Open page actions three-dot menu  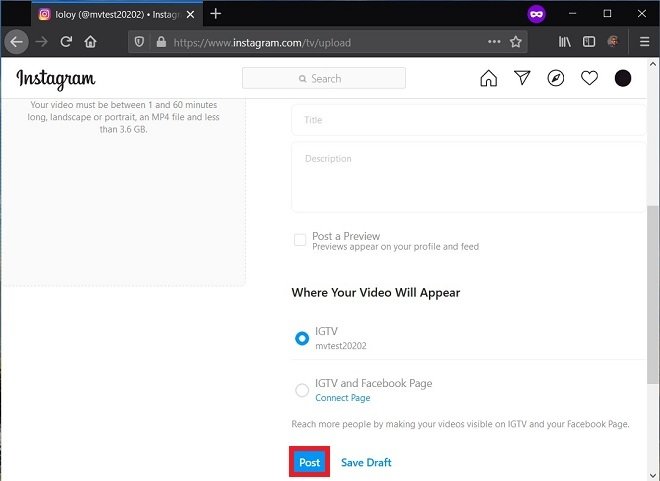coord(494,42)
